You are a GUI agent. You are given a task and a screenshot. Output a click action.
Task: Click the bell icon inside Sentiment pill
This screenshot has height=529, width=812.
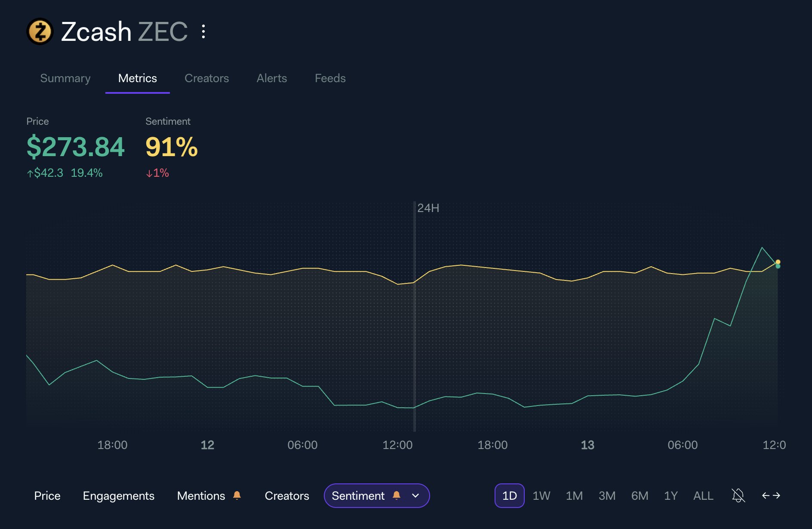[397, 495]
